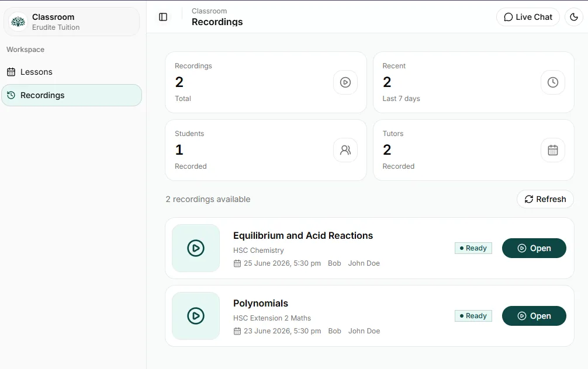Click the Classroom Erudite Tuition workspace card
588x369 pixels.
[x=72, y=22]
